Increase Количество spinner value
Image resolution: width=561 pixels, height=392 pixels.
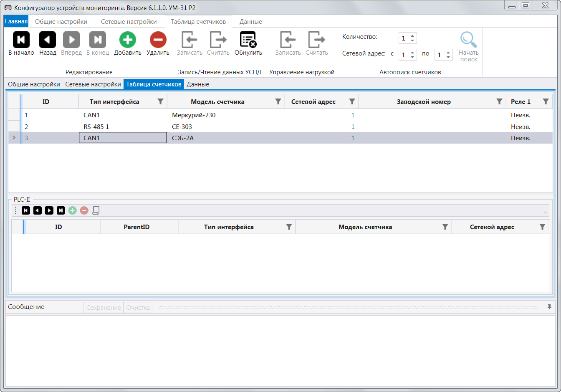pyautogui.click(x=412, y=36)
